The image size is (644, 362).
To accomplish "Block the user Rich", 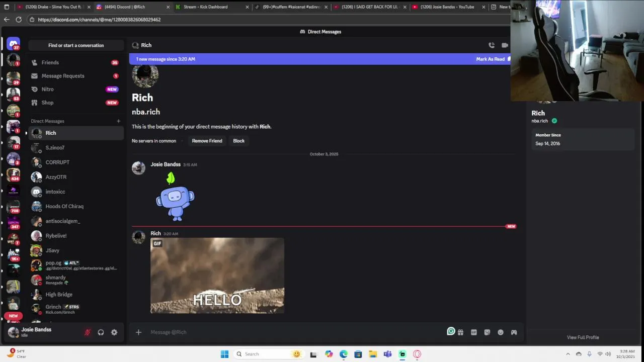I will (x=238, y=141).
